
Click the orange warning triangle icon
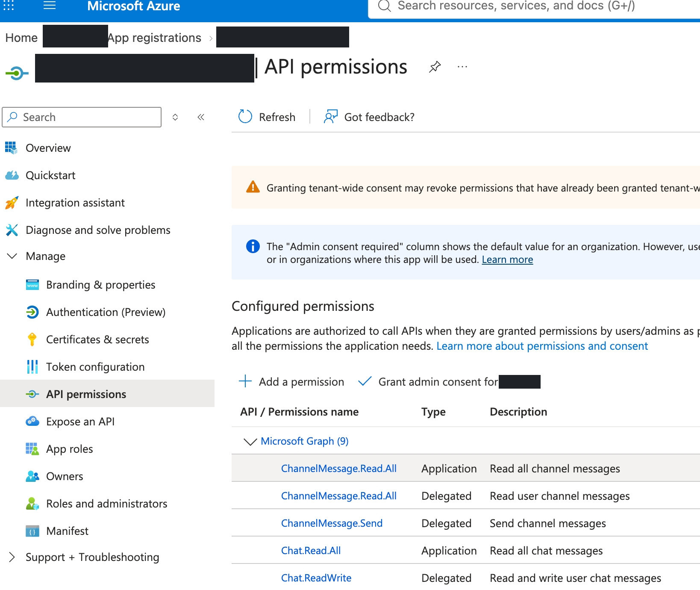(253, 187)
